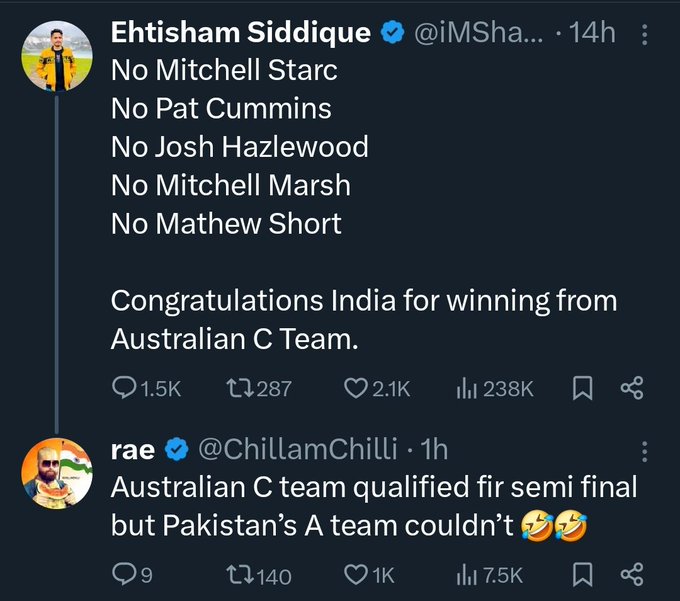Bookmark rae's reply tweet

click(x=582, y=575)
